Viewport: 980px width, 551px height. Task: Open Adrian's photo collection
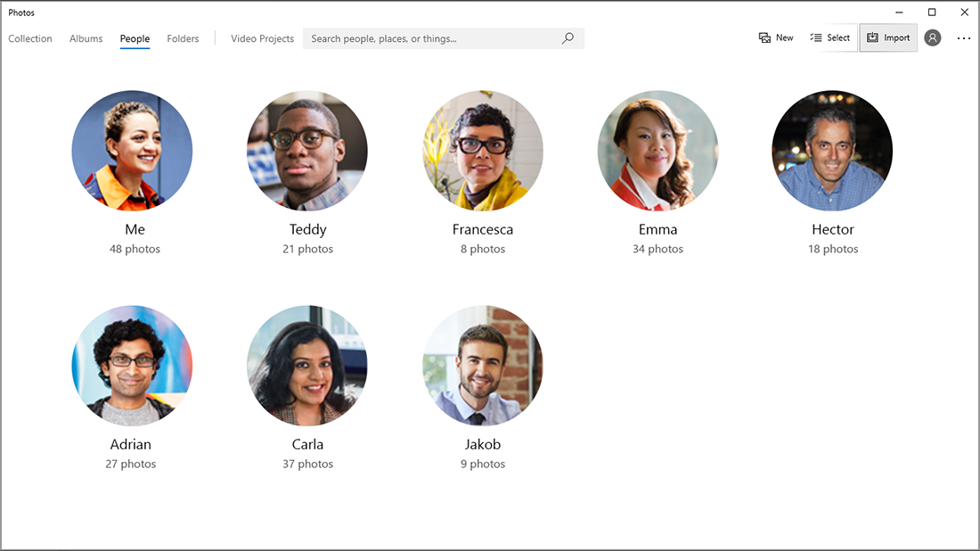click(x=132, y=365)
